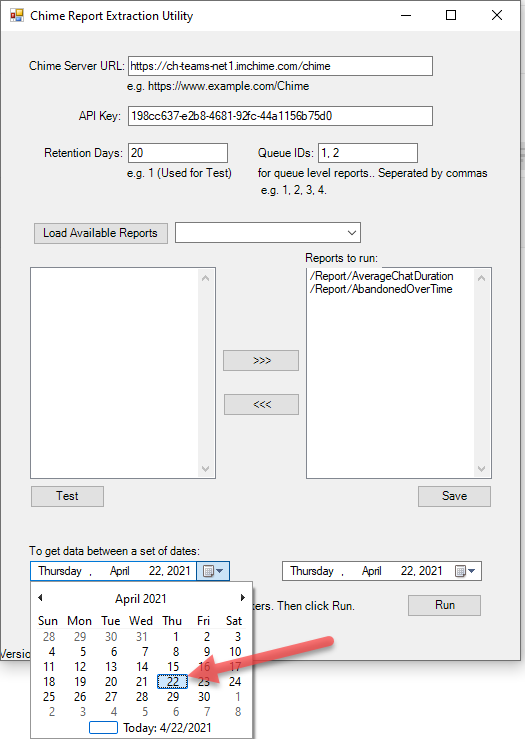The height and width of the screenshot is (739, 525).
Task: Click April 5 in the calendar
Action: tap(82, 652)
